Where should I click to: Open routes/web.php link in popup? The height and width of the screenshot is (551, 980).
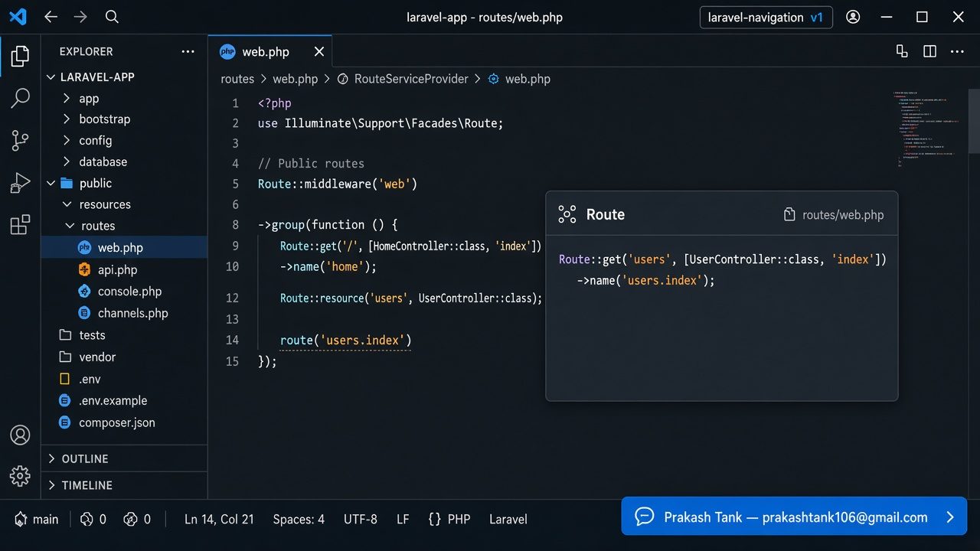pos(843,215)
